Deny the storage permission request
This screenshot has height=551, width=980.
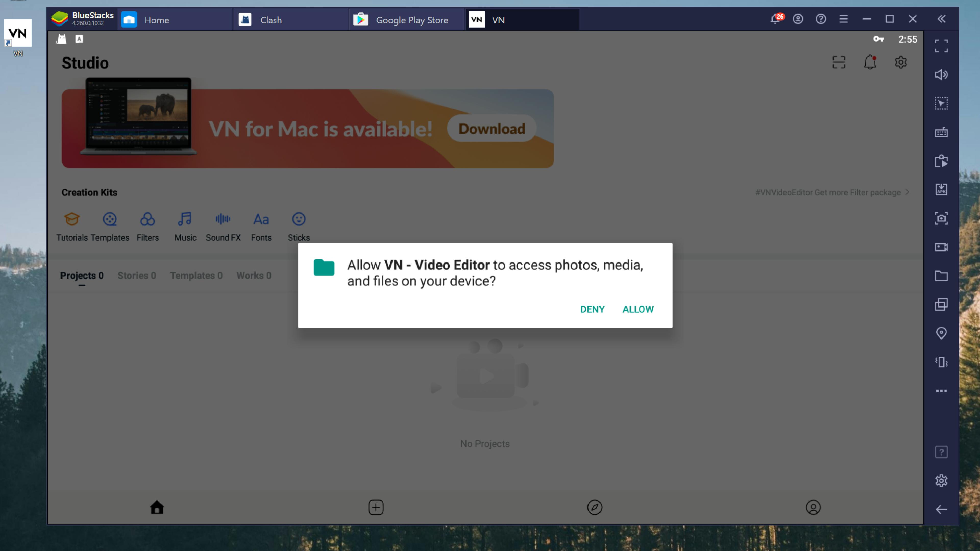click(592, 309)
